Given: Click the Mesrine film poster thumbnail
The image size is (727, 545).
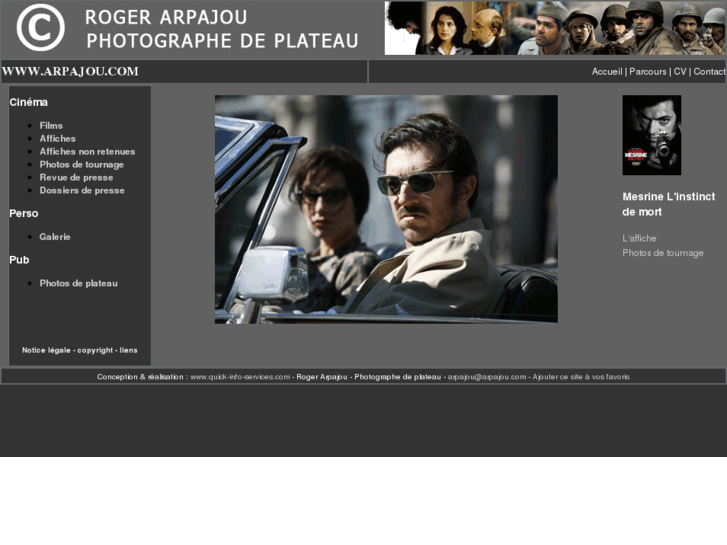Looking at the screenshot, I should (x=651, y=135).
